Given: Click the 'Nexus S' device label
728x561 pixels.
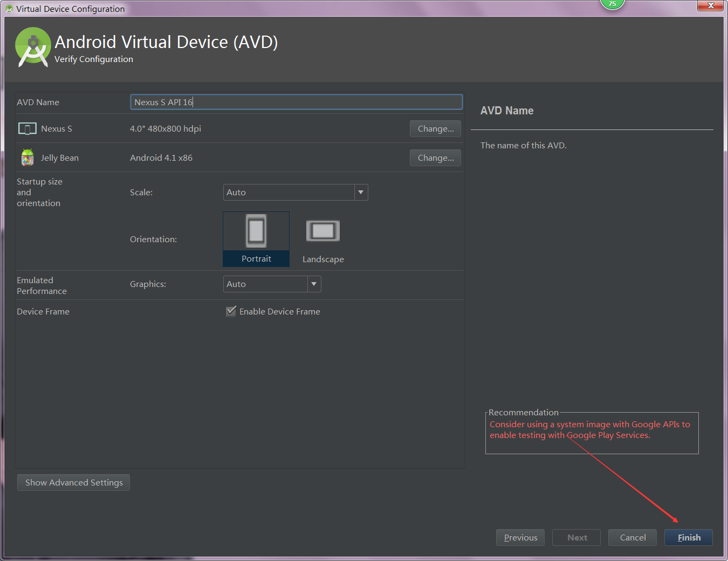Looking at the screenshot, I should pyautogui.click(x=57, y=128).
